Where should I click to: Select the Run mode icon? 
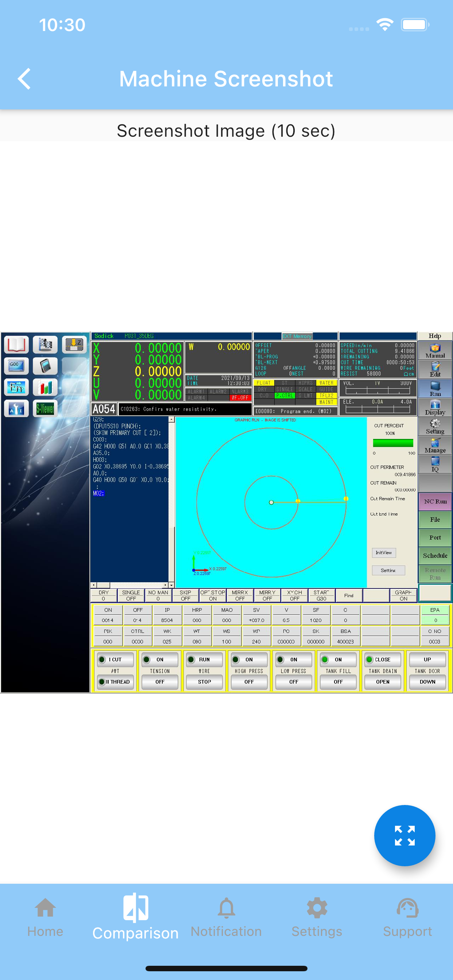[435, 388]
